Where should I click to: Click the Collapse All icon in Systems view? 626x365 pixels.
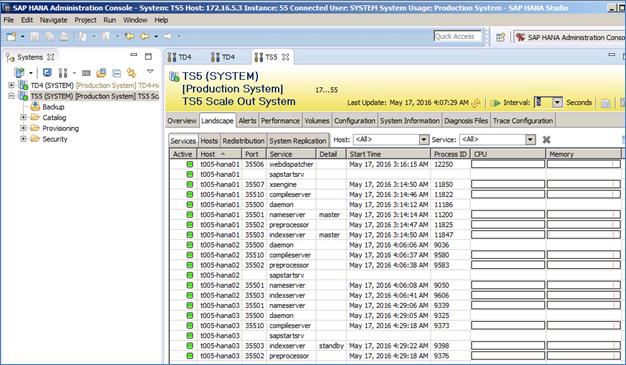point(116,73)
